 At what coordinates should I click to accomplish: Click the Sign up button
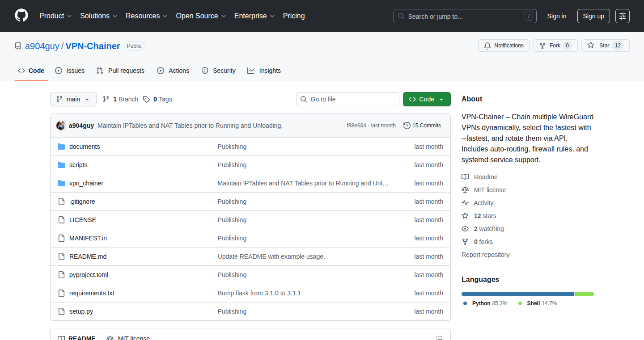click(x=593, y=16)
